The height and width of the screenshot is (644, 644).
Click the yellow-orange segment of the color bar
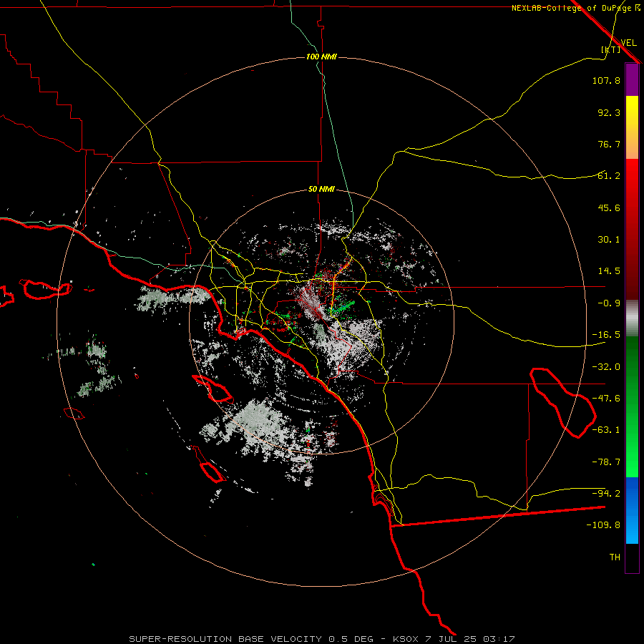point(632,127)
